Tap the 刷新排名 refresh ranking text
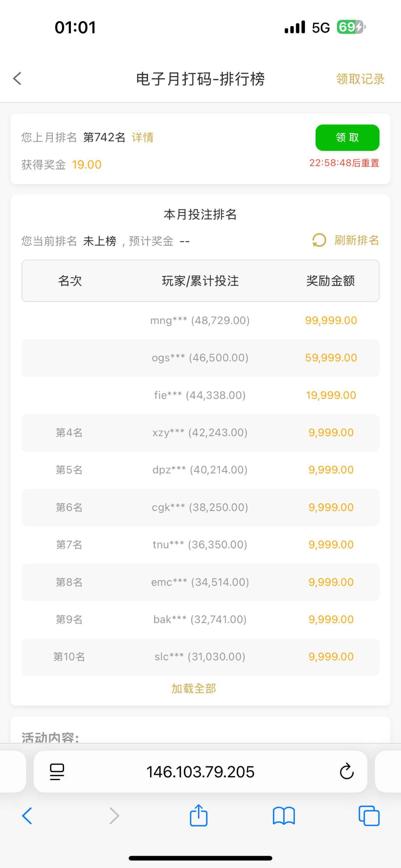The width and height of the screenshot is (401, 868). [x=356, y=240]
